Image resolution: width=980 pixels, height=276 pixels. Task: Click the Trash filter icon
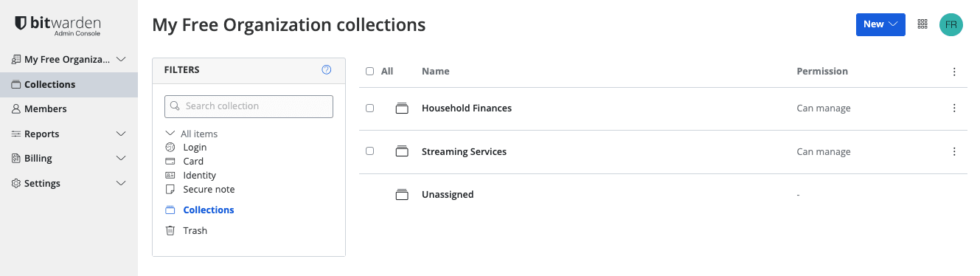[x=170, y=231]
